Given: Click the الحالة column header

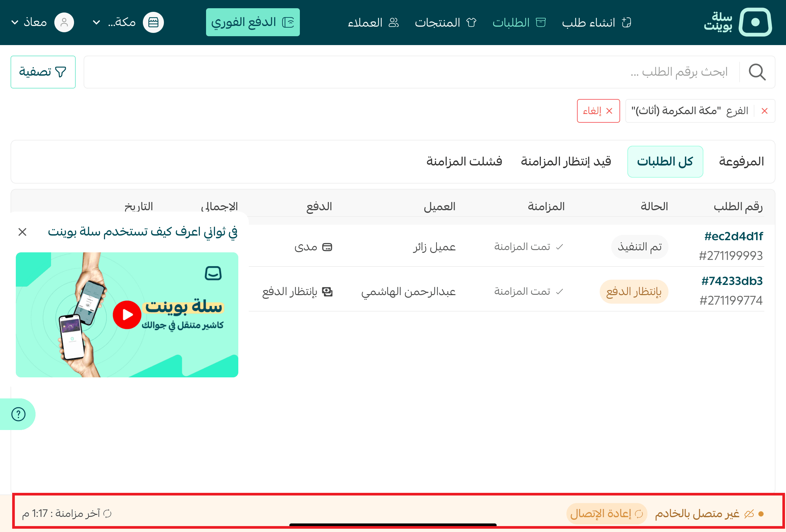Looking at the screenshot, I should [x=654, y=206].
